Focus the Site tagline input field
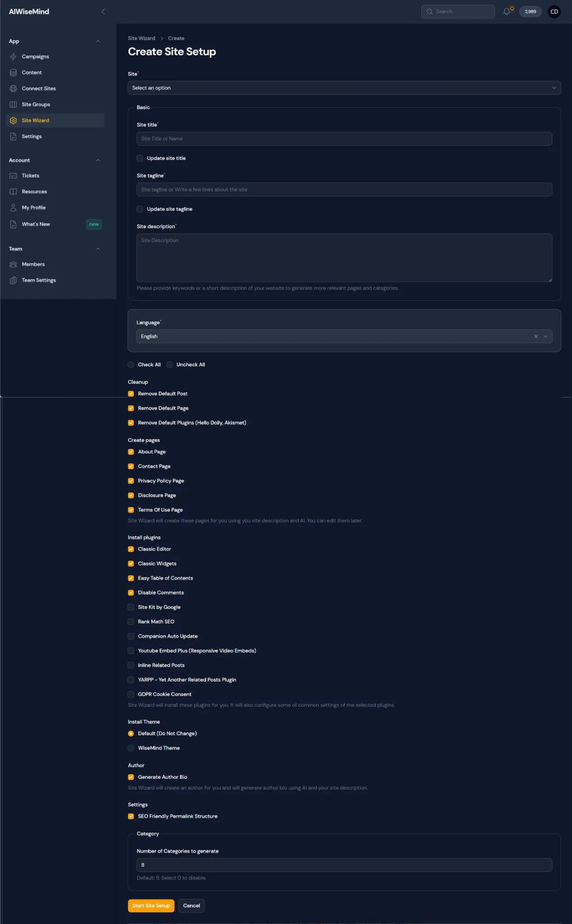Screen dimensions: 572x924 pos(344,189)
